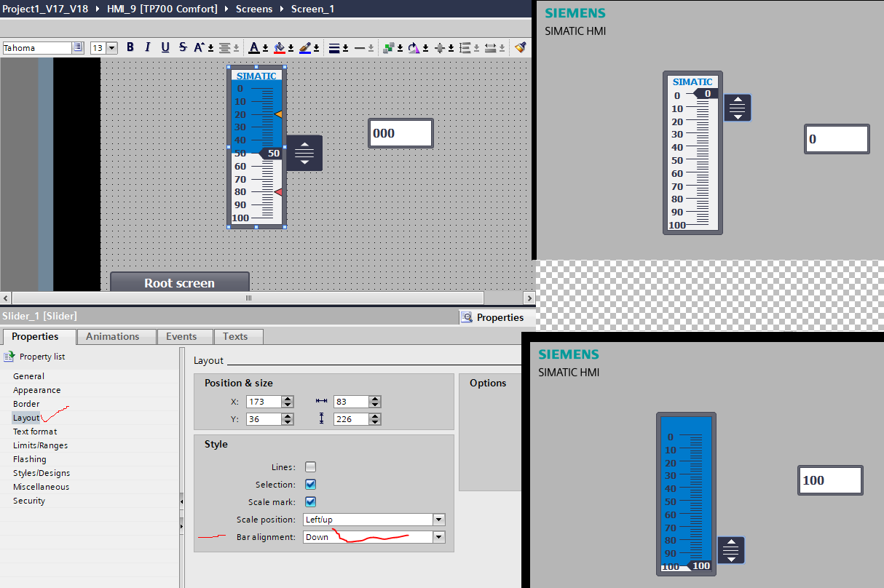Click slider handle in bottom runtime preview
The width and height of the screenshot is (884, 588).
click(x=731, y=550)
